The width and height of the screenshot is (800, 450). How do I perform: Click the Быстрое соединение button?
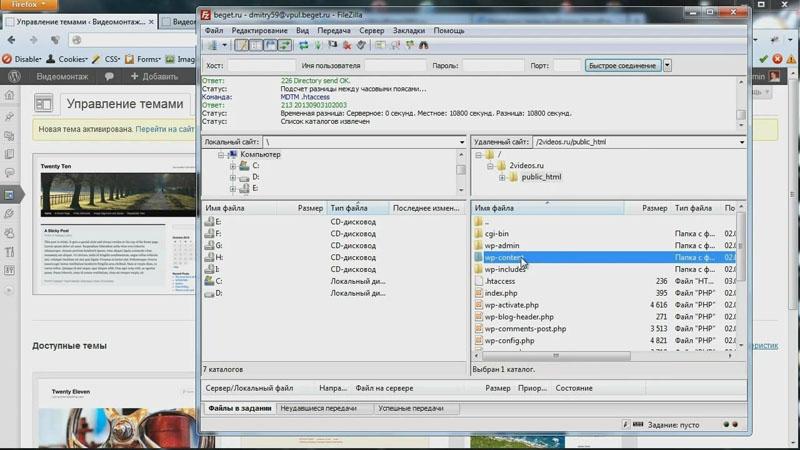point(622,65)
